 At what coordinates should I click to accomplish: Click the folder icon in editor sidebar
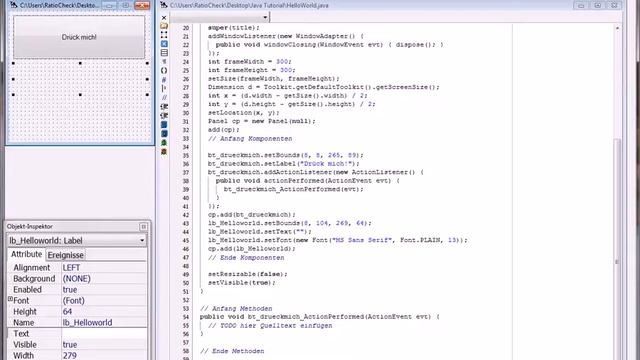pos(164,26)
